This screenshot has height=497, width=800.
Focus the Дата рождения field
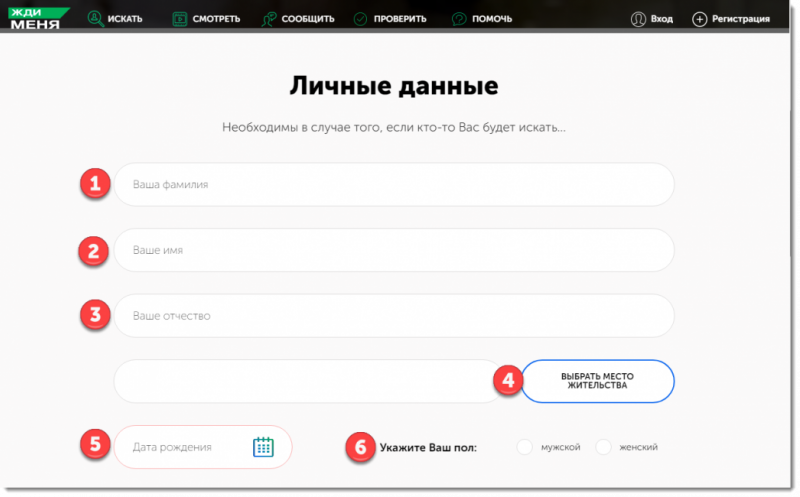tap(203, 447)
